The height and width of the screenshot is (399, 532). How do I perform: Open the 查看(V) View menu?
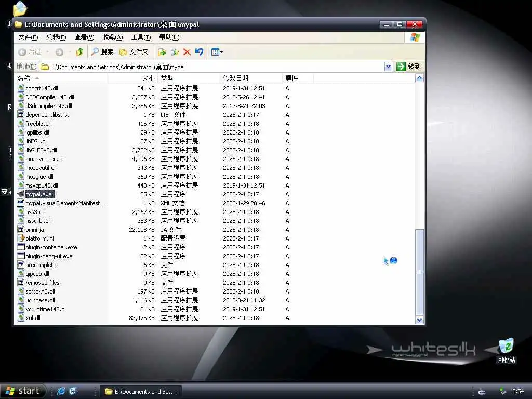[x=84, y=37]
